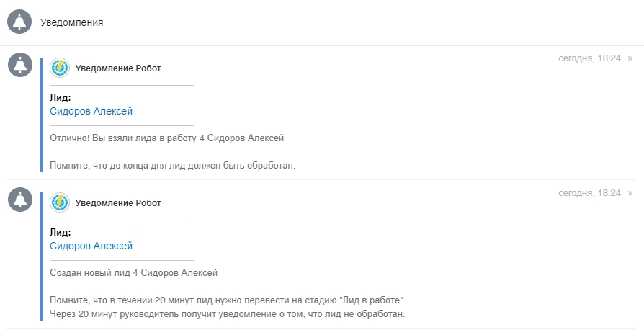Viewport: 644px width, 335px height.
Task: Dismiss the 'Вы взяли лида в работу' notification
Action: (630, 58)
